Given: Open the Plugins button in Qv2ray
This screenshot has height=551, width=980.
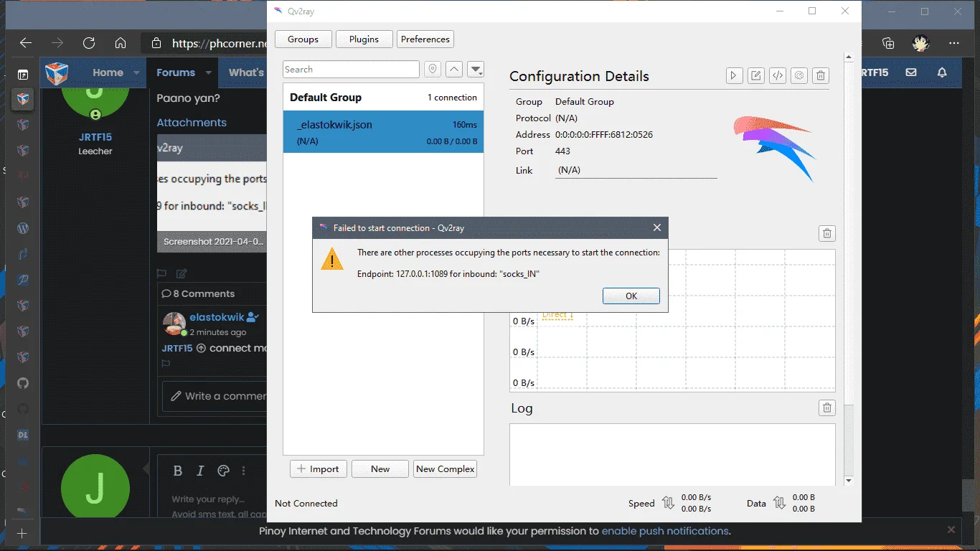Looking at the screenshot, I should [364, 39].
